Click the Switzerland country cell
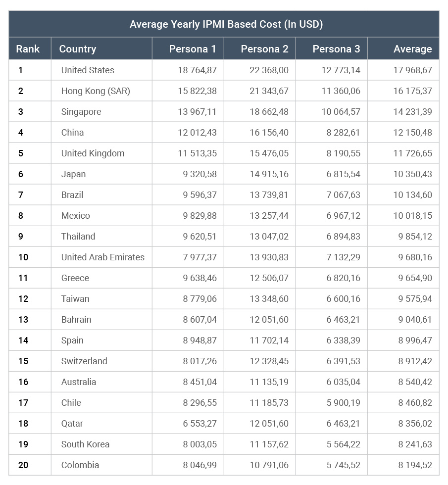448x485 pixels. click(84, 361)
